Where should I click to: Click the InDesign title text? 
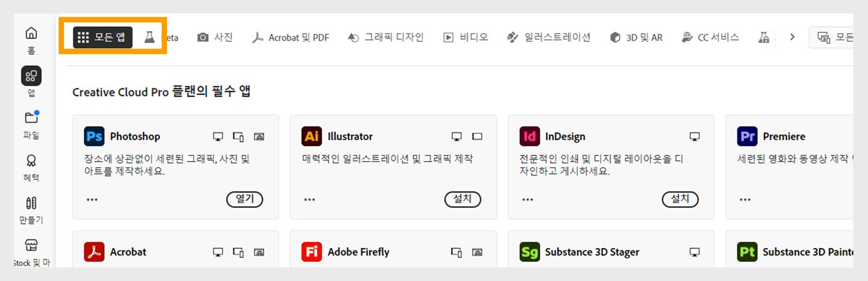[565, 137]
